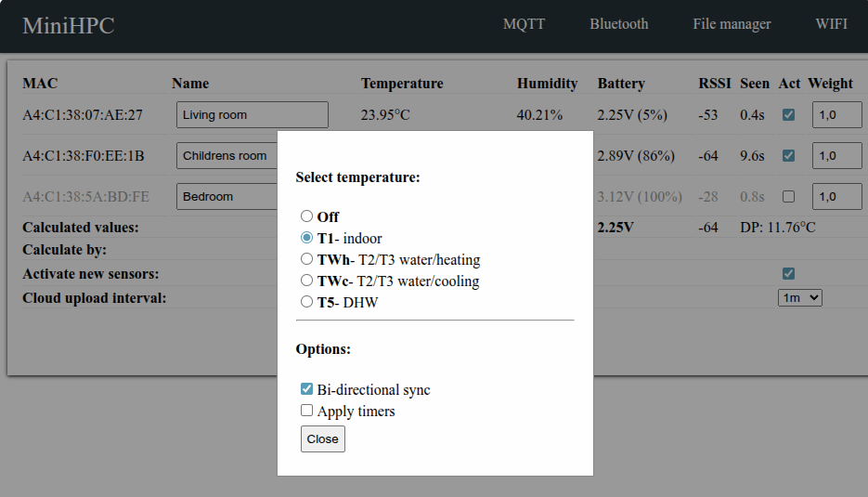Select T1- indoor radio button

coord(306,238)
